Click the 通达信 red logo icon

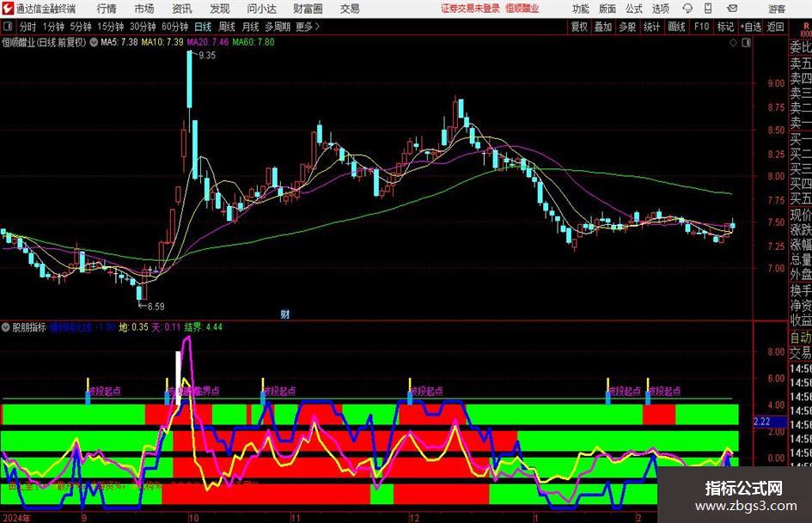(7, 9)
